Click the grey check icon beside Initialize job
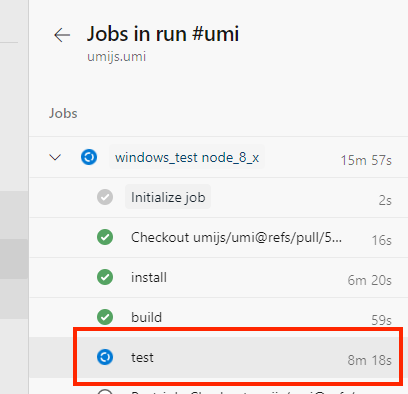The height and width of the screenshot is (394, 408). pos(105,197)
